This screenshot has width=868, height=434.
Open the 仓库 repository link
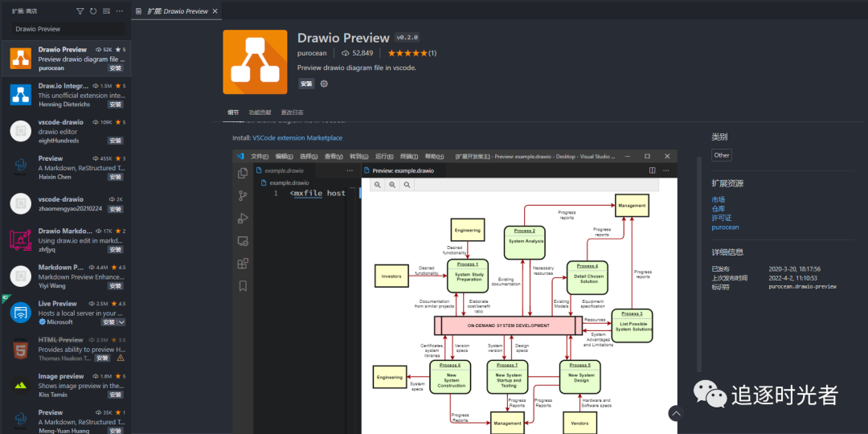[x=718, y=209]
